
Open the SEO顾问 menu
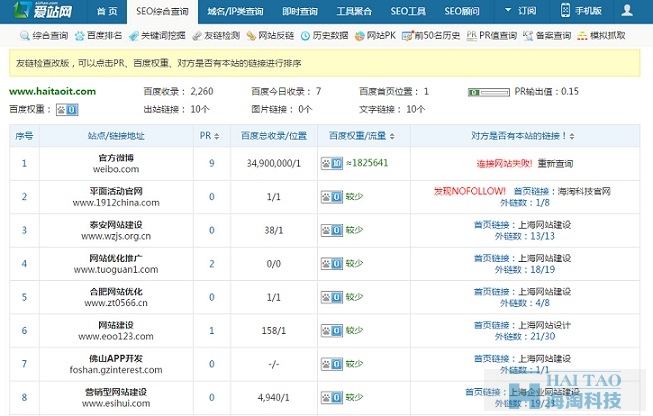tap(462, 11)
